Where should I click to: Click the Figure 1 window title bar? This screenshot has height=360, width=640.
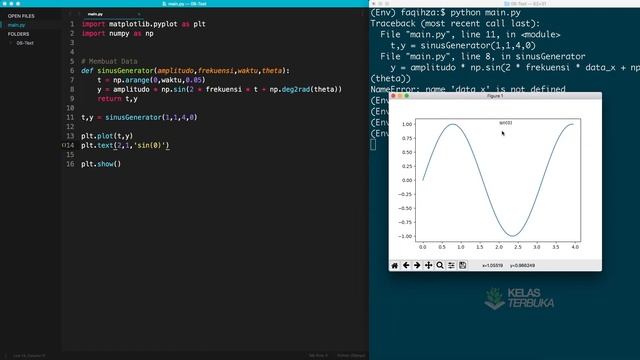click(x=495, y=96)
